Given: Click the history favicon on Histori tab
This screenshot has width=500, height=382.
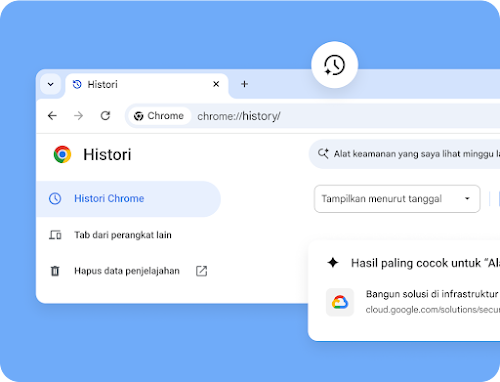Looking at the screenshot, I should coord(77,84).
